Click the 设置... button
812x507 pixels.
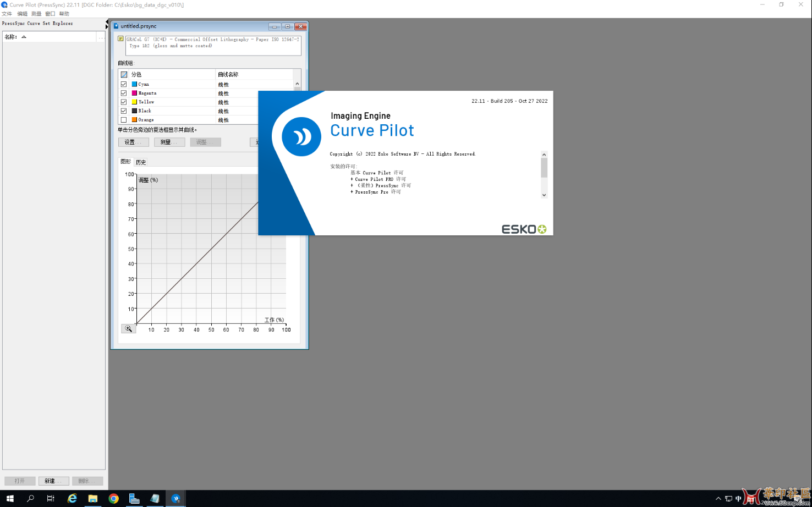134,142
